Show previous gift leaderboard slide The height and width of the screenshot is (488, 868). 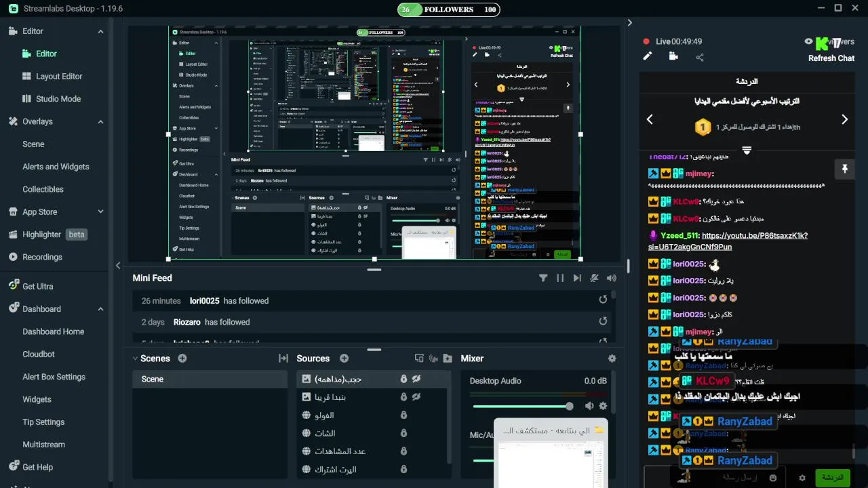pyautogui.click(x=650, y=119)
